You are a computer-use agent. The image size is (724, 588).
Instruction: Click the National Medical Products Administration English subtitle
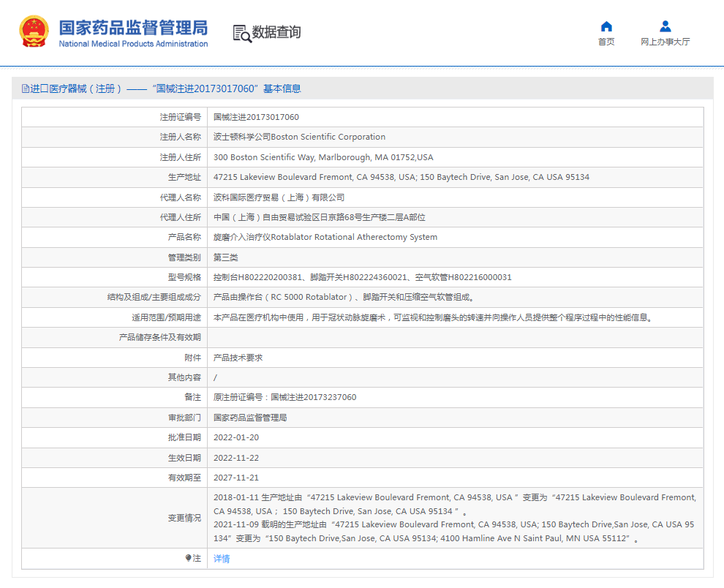[x=133, y=44]
